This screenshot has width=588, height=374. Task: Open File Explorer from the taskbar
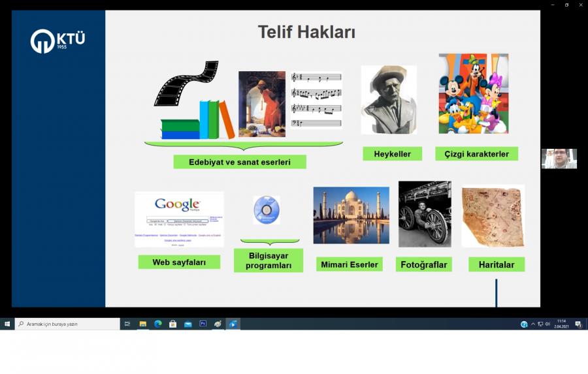(x=142, y=324)
